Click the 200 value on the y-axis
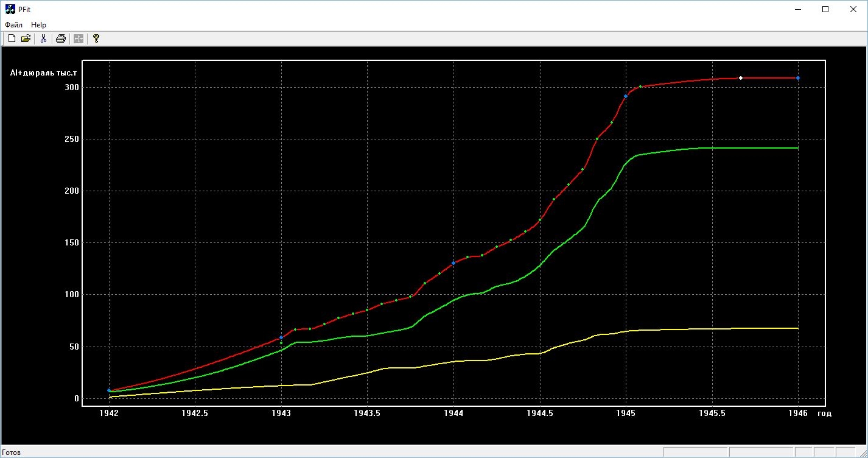 pos(72,191)
